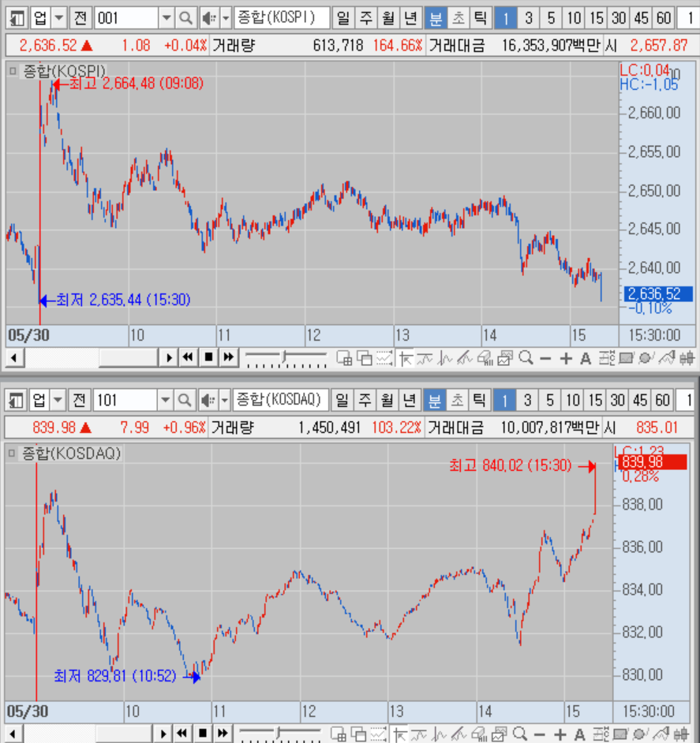Viewport: 700px width, 743px height.
Task: Select the 틱 (tick) period in KOSDAQ chart
Action: point(480,401)
